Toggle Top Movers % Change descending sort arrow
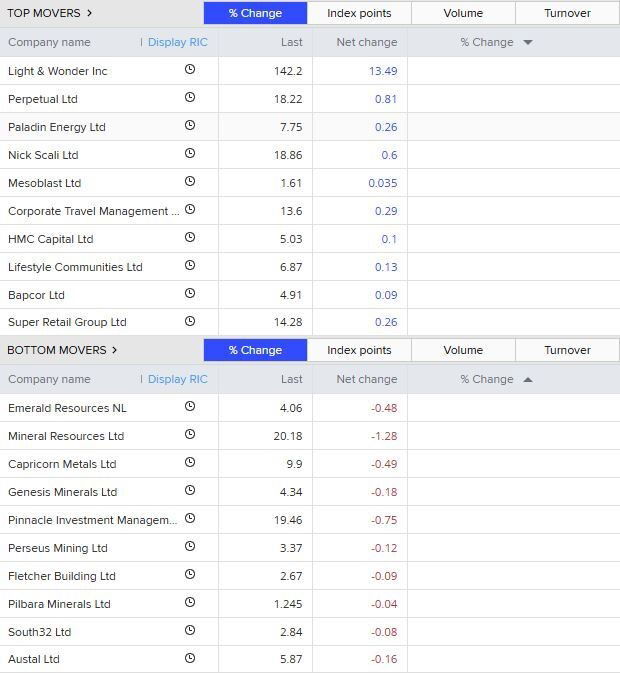The height and width of the screenshot is (674, 620). click(x=528, y=43)
